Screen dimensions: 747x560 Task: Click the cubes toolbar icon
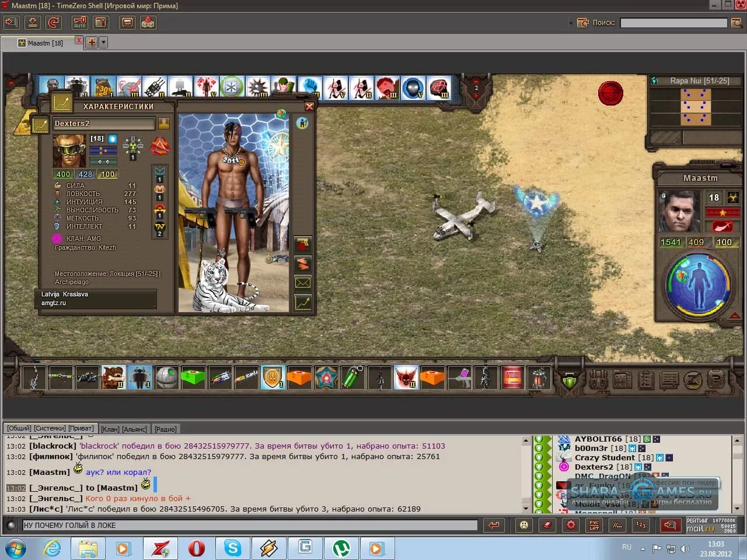[x=148, y=23]
